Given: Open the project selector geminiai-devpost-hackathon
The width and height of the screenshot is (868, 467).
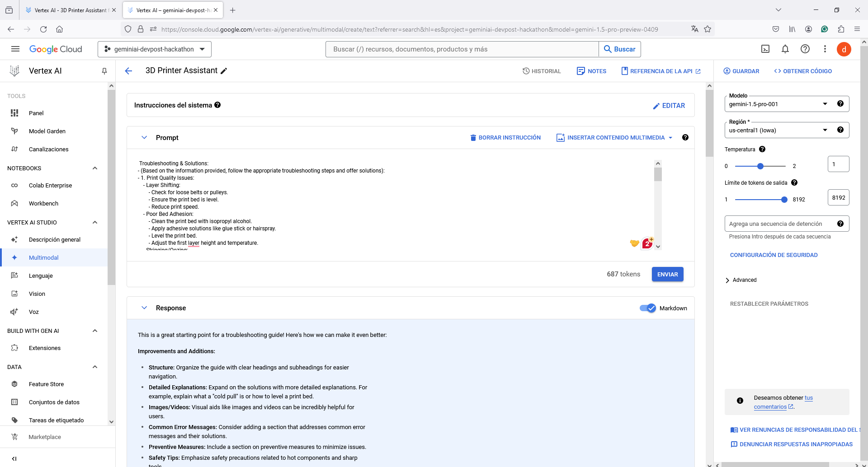Looking at the screenshot, I should (x=155, y=49).
